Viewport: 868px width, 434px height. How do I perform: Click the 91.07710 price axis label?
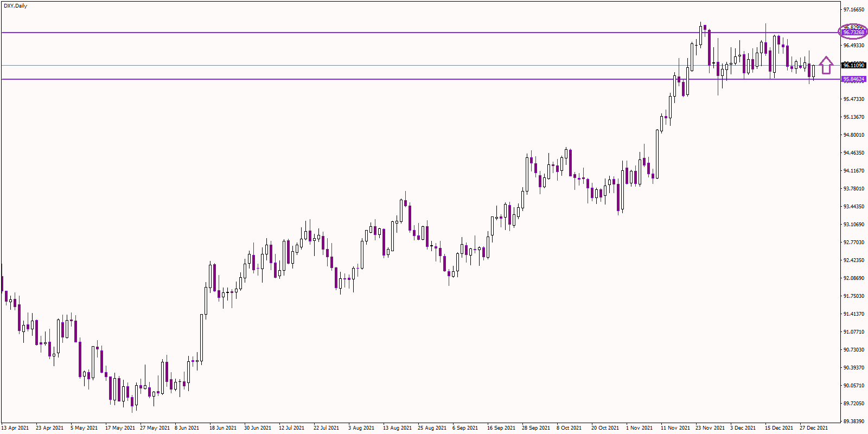click(x=854, y=332)
